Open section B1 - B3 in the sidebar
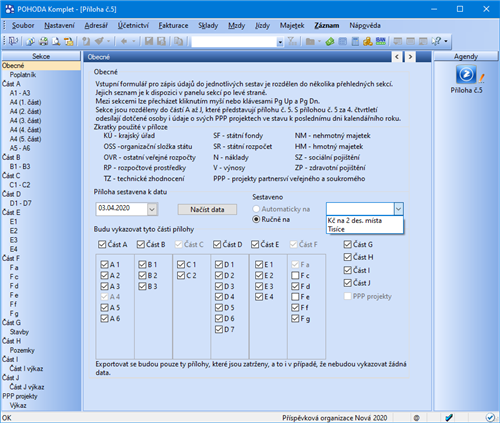Viewport: 500px width, 423px height. [20, 166]
